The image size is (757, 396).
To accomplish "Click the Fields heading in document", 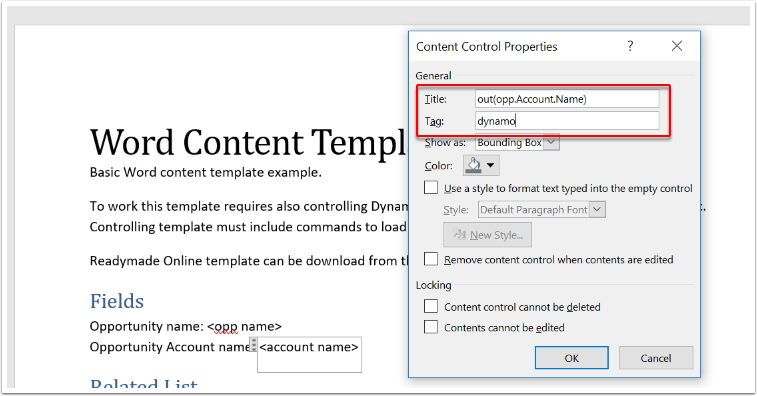I will point(117,301).
